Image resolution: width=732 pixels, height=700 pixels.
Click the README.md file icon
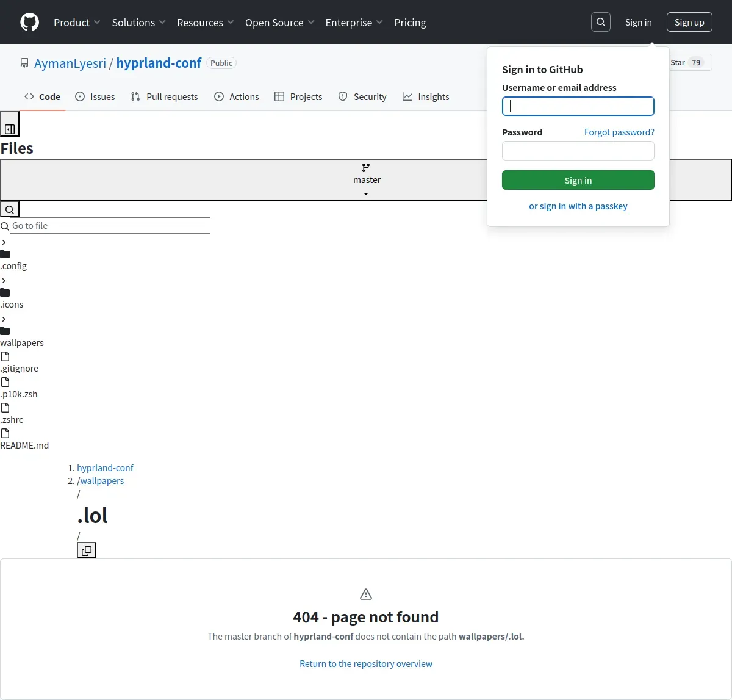5,433
